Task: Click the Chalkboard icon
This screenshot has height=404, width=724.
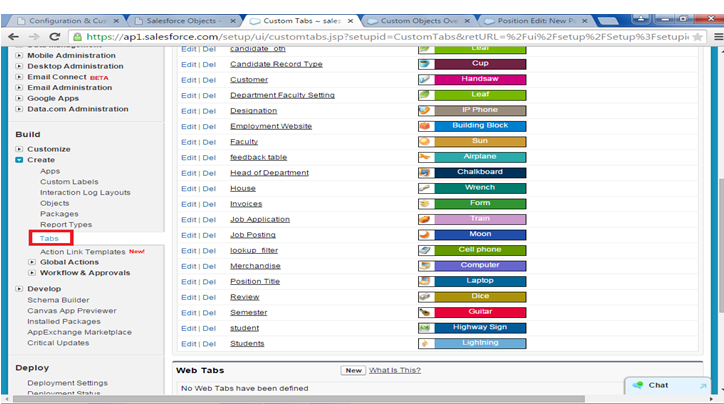Action: 426,173
